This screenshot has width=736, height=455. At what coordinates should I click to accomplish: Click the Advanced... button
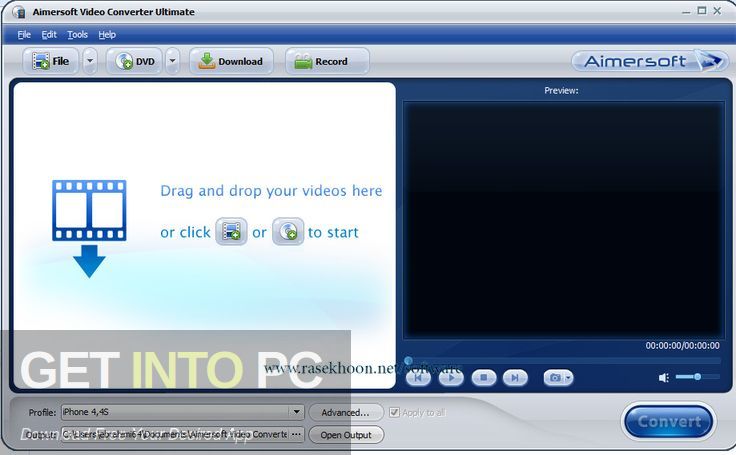tap(345, 412)
